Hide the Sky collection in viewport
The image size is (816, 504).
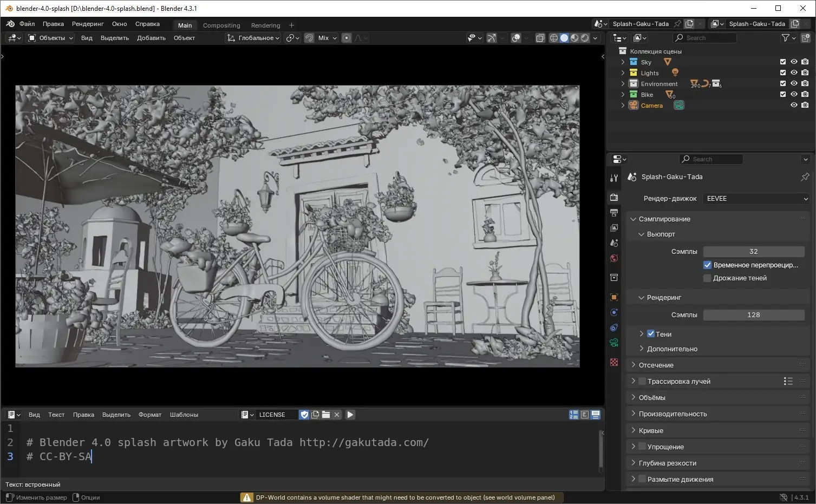[x=794, y=62]
